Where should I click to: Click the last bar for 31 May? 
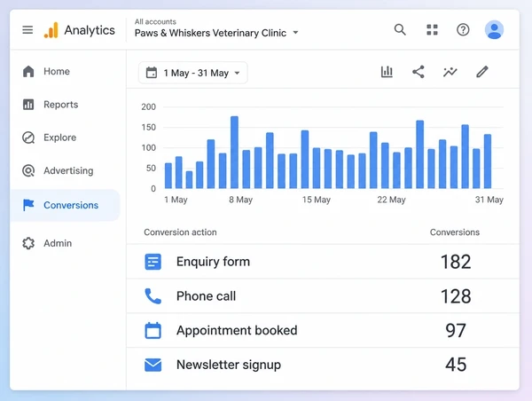(488, 161)
